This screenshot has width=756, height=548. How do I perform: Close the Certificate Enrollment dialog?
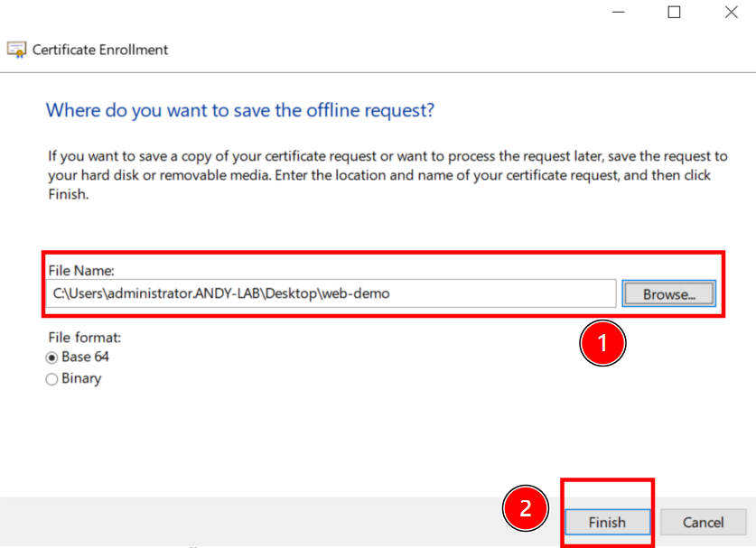731,13
